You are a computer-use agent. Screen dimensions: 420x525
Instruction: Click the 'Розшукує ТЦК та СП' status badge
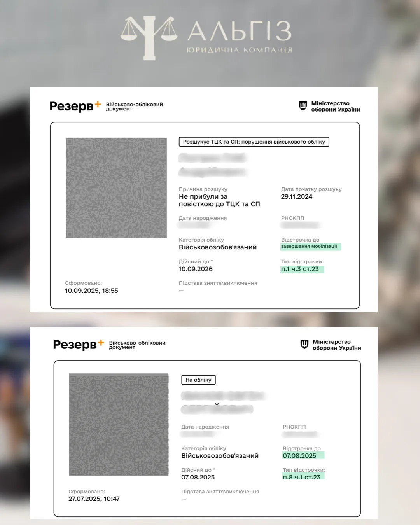click(x=254, y=142)
